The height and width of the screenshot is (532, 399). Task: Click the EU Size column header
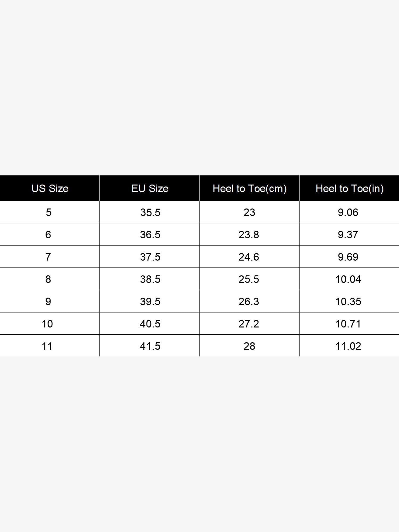(150, 188)
